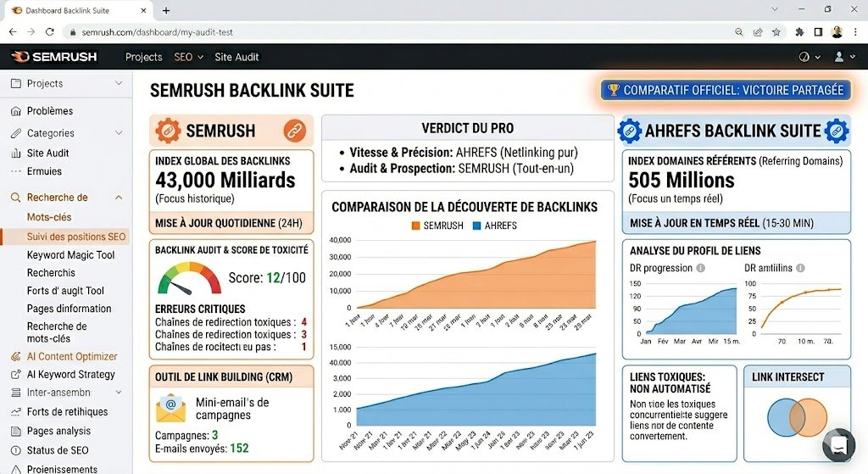The height and width of the screenshot is (474, 868).
Task: Open Ermuies sidebar link
Action: 44,171
